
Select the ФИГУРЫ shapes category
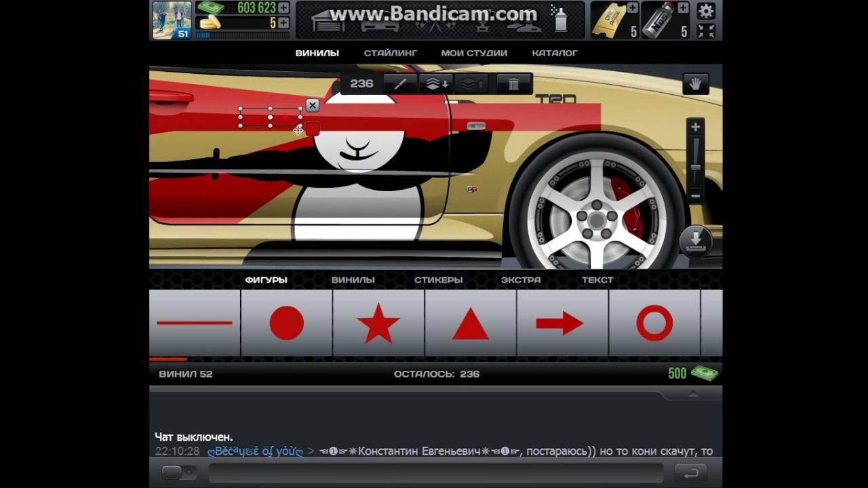coord(266,280)
